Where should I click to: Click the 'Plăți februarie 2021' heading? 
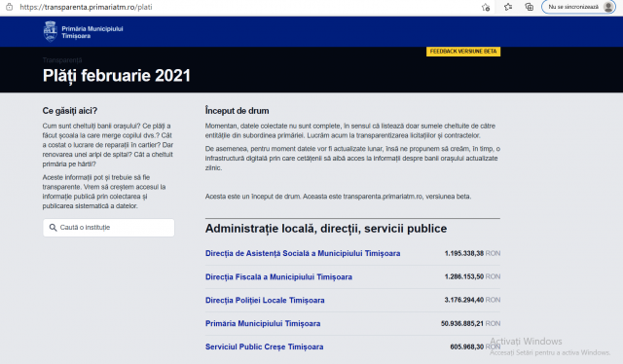pos(117,76)
